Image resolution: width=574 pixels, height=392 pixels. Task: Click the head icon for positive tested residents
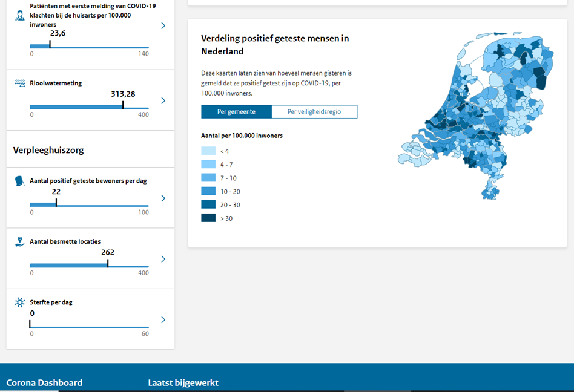click(20, 180)
